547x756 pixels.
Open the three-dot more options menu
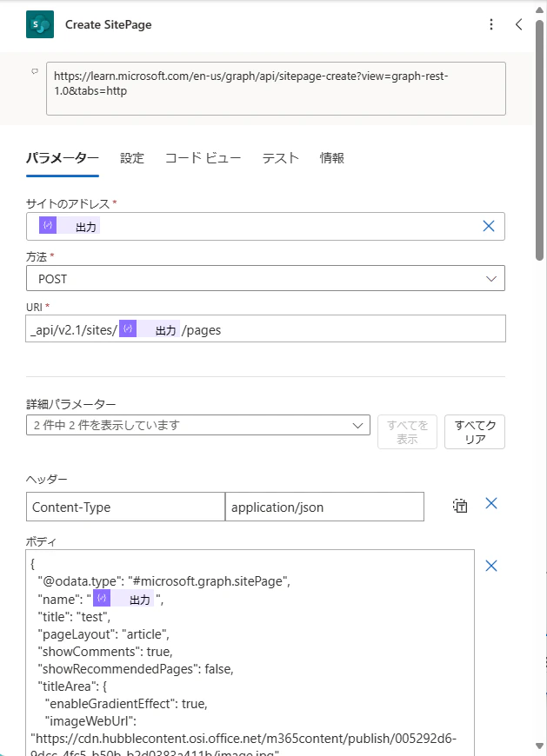coord(491,24)
